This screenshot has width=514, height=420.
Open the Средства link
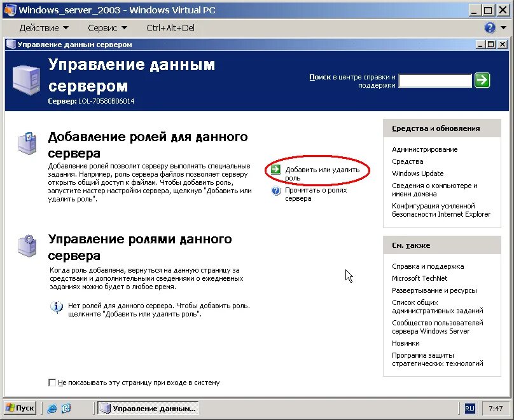tap(408, 161)
